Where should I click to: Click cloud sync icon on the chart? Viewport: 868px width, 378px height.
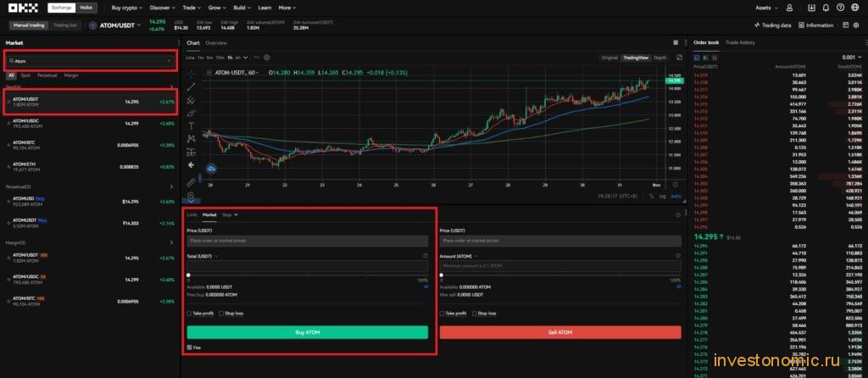tap(211, 169)
